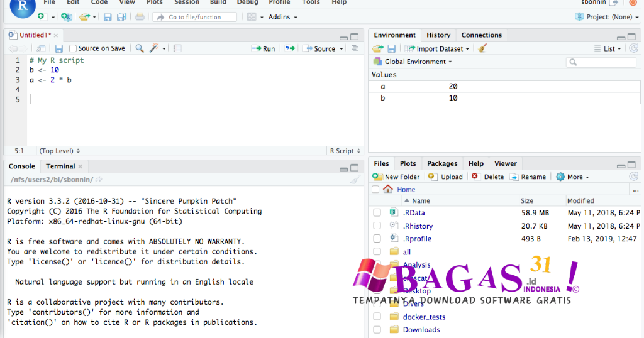Screen dimensions: 644x338
Task: Open the Project: (None) dropdown
Action: [608, 17]
